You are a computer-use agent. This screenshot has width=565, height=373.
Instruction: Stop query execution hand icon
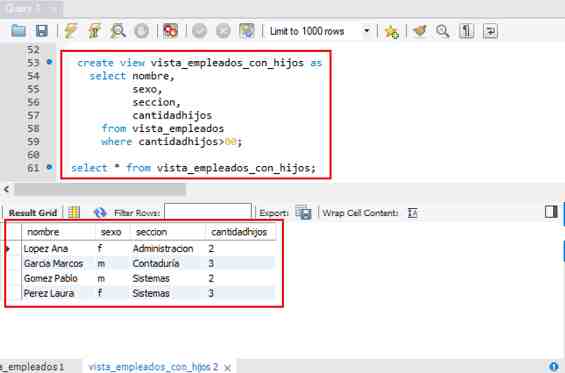pyautogui.click(x=142, y=31)
